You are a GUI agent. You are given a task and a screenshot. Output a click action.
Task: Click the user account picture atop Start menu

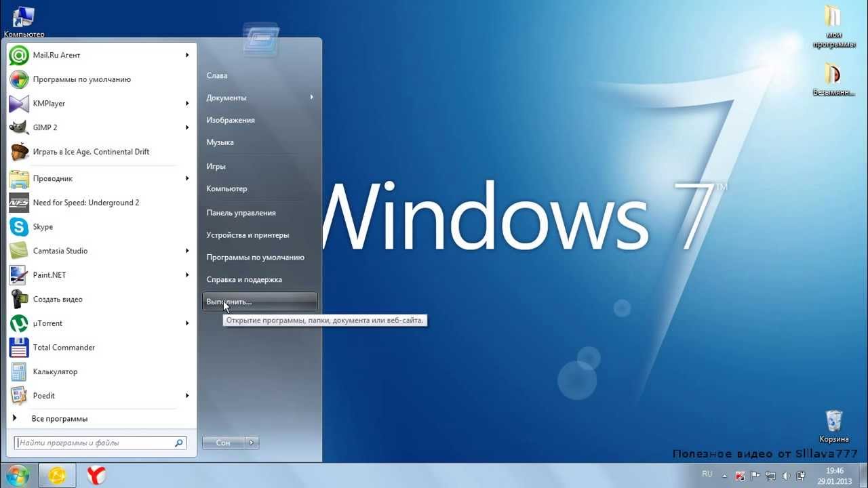tap(260, 39)
